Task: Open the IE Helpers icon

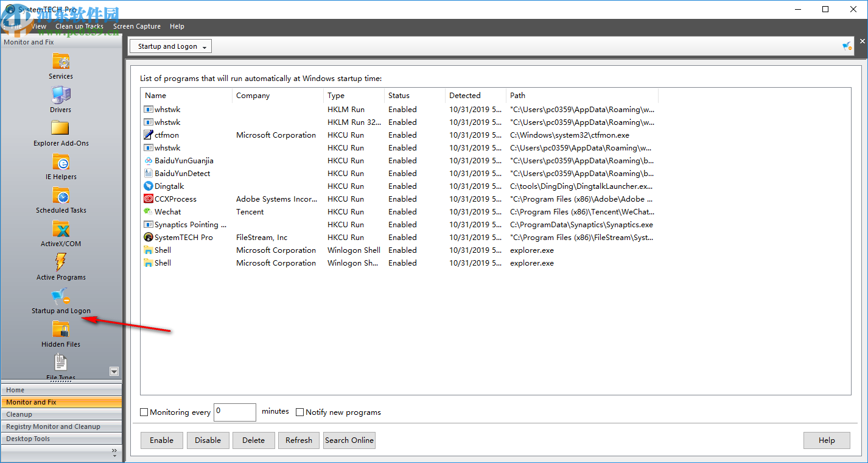Action: coord(61,162)
